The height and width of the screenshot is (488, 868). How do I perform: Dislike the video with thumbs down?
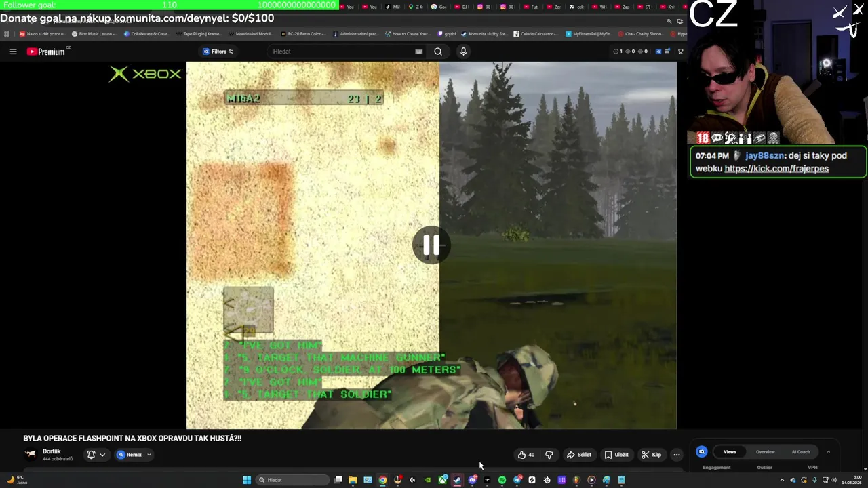[x=549, y=455]
